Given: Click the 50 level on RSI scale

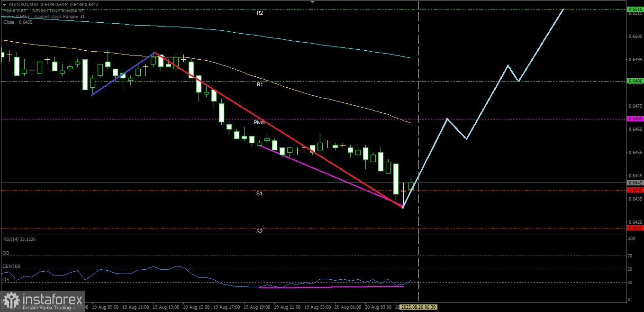Looking at the screenshot, I should click(x=631, y=269).
